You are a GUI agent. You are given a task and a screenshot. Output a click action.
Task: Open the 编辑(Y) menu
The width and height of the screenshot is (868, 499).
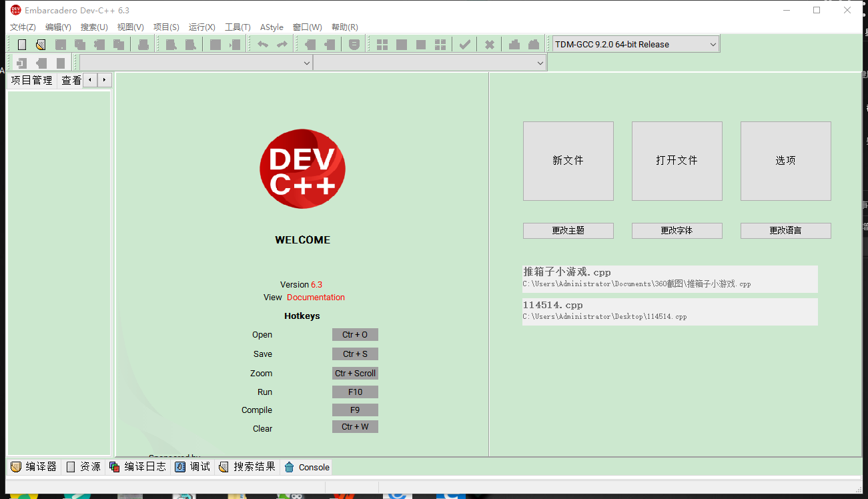tap(58, 27)
